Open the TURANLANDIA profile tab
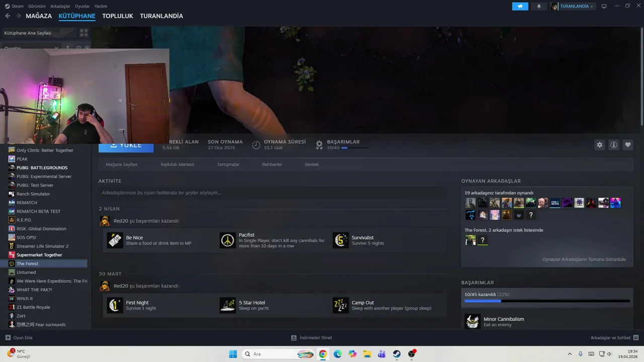Viewport: 644px width, 362px height. click(x=162, y=16)
